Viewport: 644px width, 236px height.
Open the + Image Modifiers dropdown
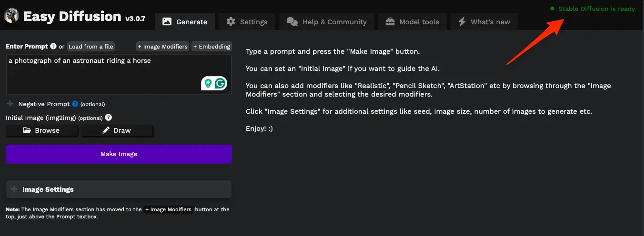point(162,46)
